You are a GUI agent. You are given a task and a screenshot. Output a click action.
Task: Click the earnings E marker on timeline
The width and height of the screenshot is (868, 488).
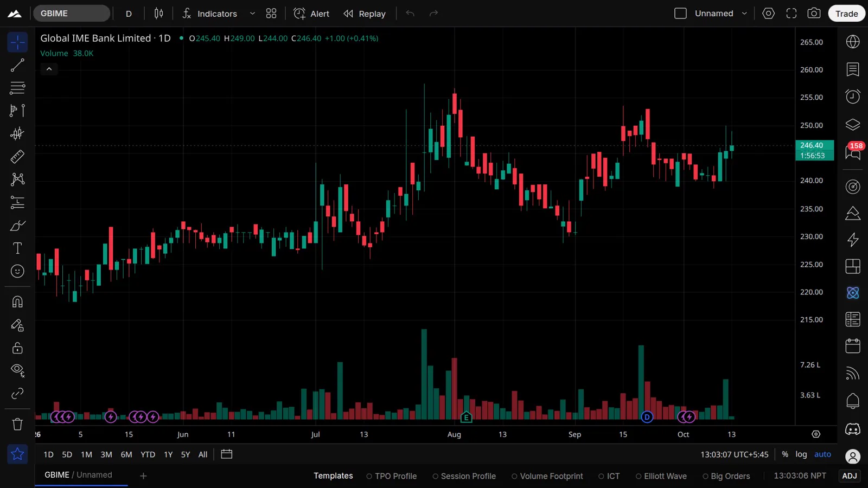click(466, 418)
